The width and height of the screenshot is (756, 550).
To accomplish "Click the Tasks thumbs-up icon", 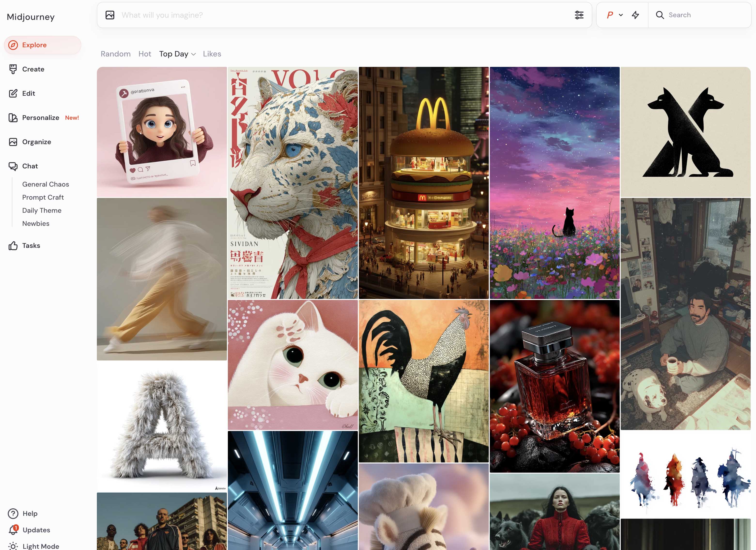I will [x=13, y=245].
